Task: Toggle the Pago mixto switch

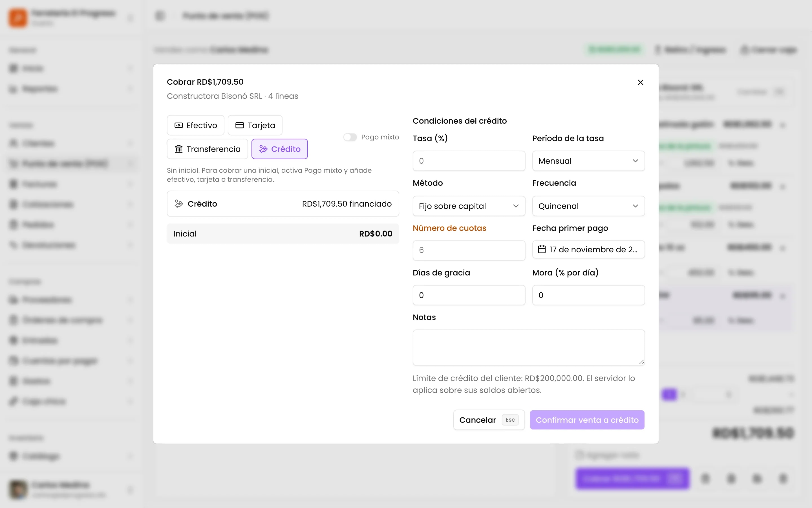Action: pyautogui.click(x=350, y=137)
